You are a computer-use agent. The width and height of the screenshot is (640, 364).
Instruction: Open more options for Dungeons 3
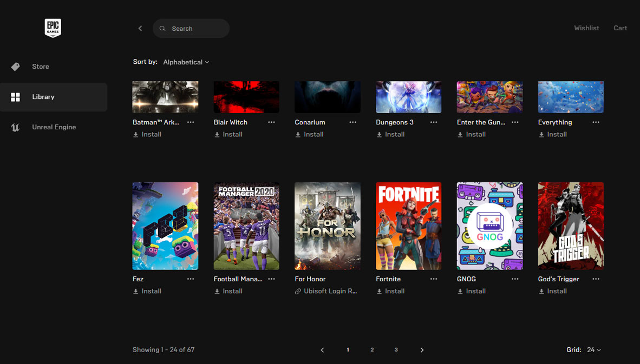tap(434, 122)
